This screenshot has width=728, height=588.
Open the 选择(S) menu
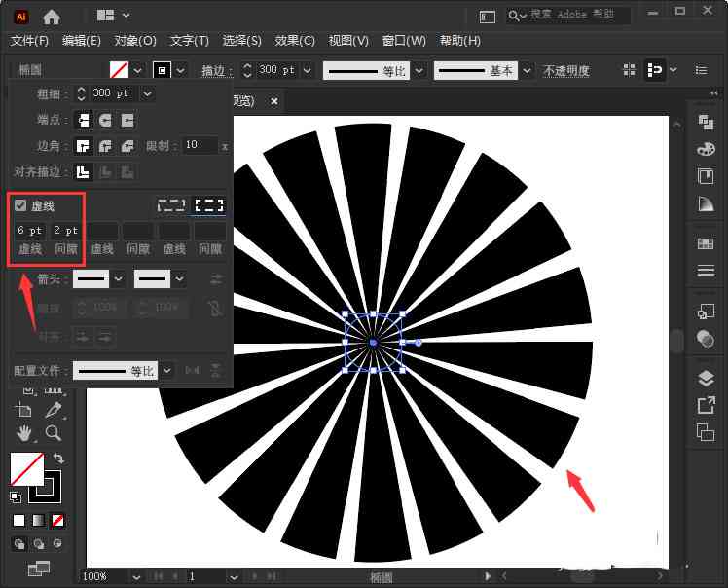pos(241,41)
